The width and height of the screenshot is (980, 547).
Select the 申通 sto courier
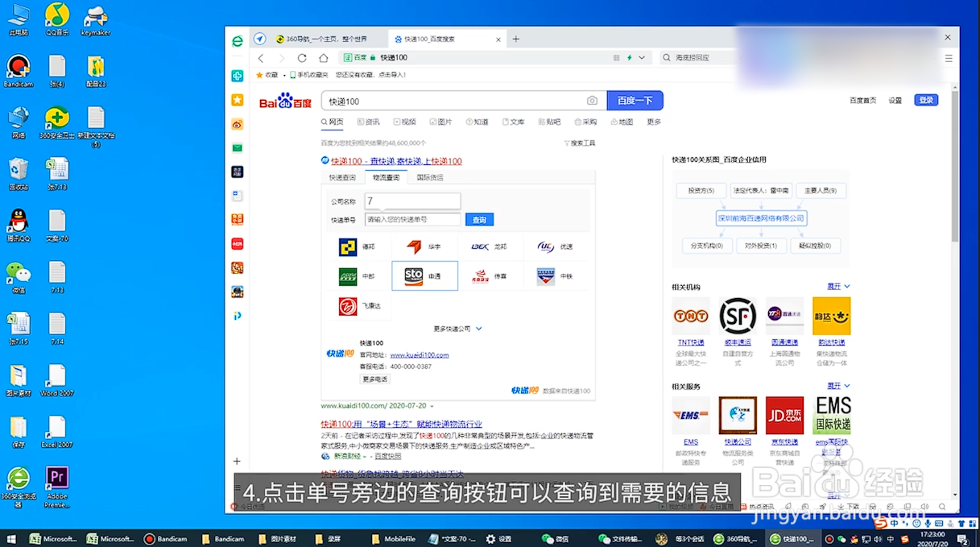tap(424, 276)
